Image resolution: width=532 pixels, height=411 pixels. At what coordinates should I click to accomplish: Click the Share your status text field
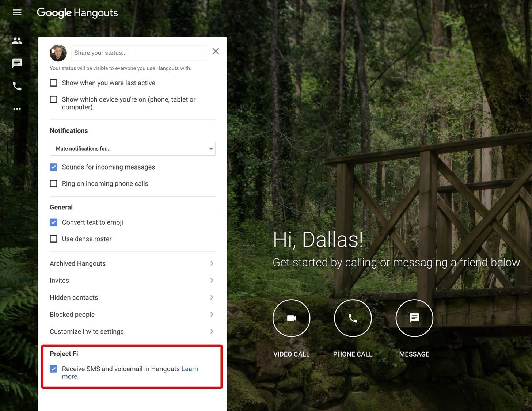click(139, 53)
